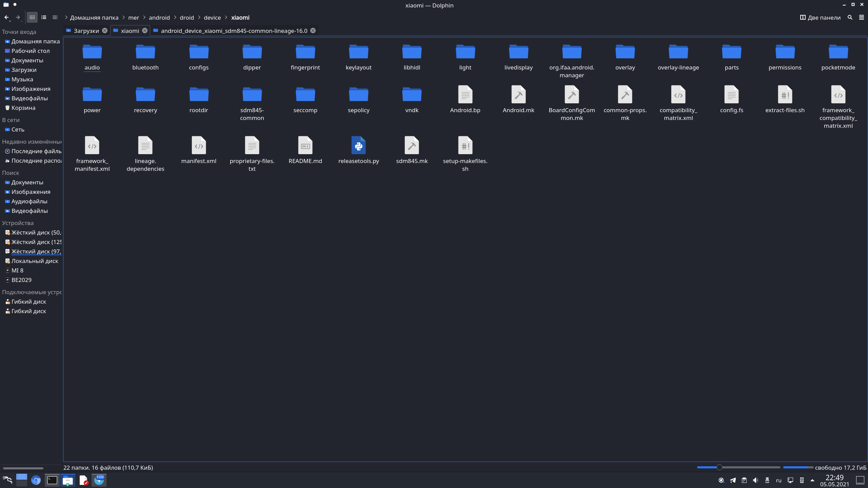
Task: Open the search magnifier icon
Action: (x=850, y=17)
